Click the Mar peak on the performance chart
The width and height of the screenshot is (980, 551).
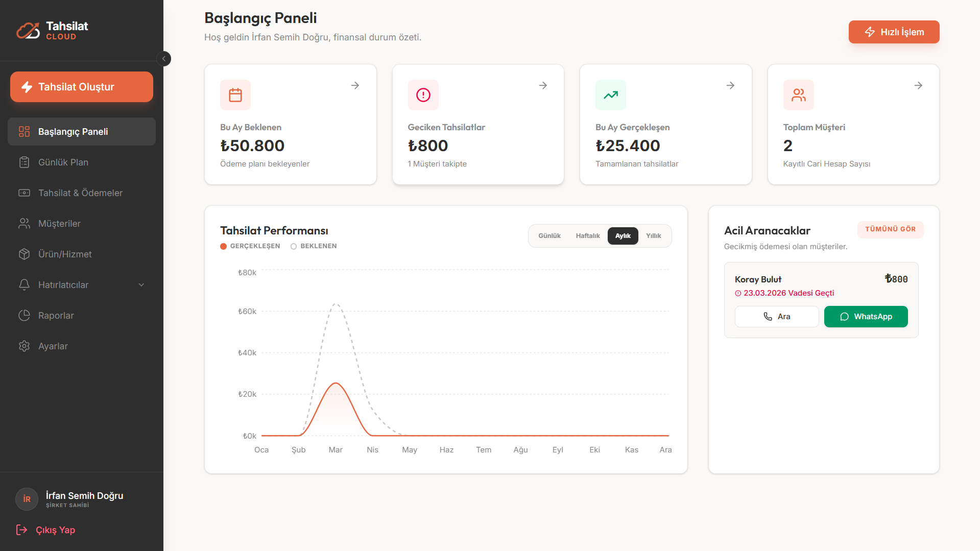(336, 383)
